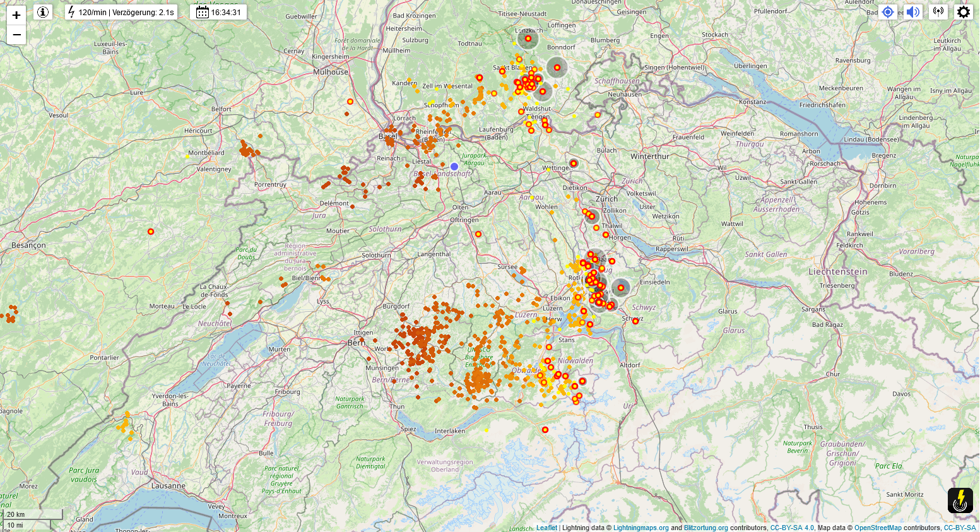This screenshot has width=980, height=532.
Task: Visit the Blitzortung.org link
Action: [706, 528]
